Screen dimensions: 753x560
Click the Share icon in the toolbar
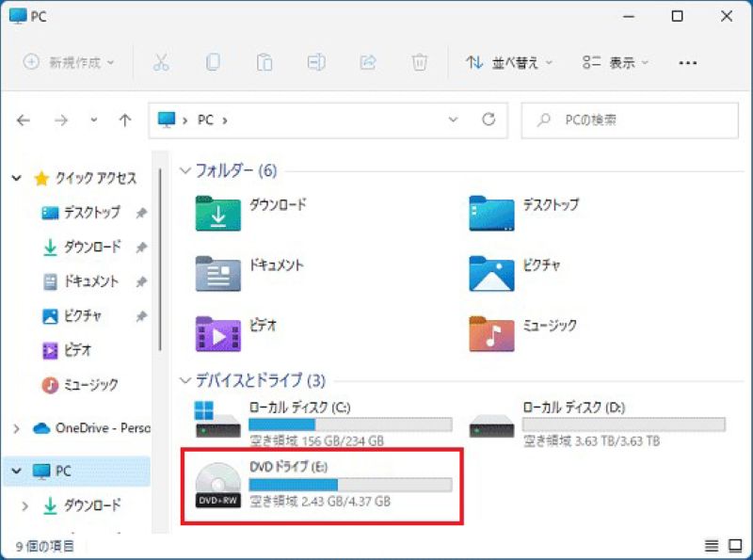point(367,62)
